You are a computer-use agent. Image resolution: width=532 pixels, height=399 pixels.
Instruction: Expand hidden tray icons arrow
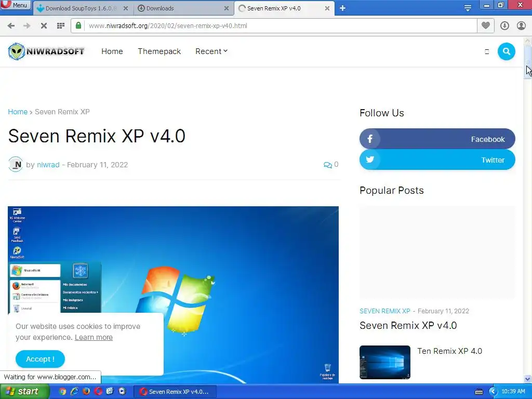click(493, 392)
